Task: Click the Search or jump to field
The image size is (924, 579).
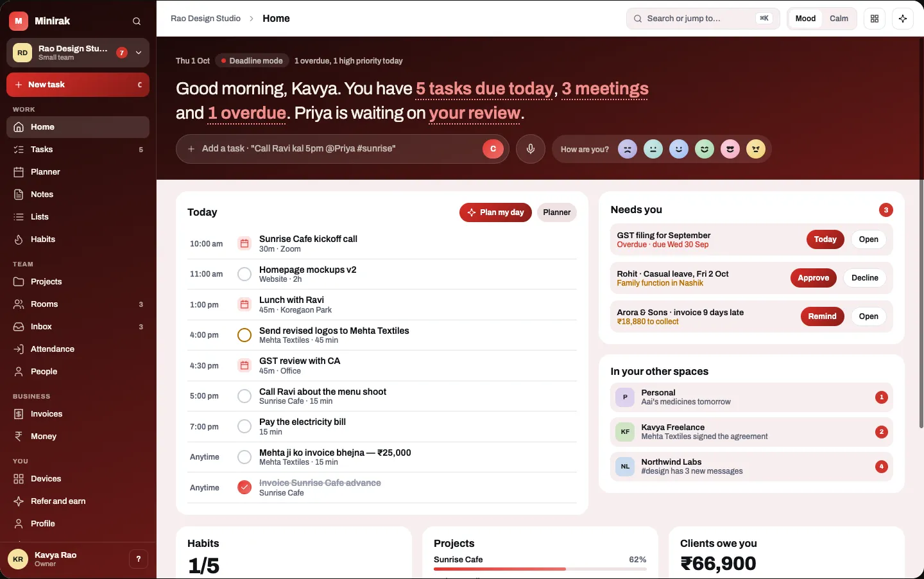Action: click(703, 19)
